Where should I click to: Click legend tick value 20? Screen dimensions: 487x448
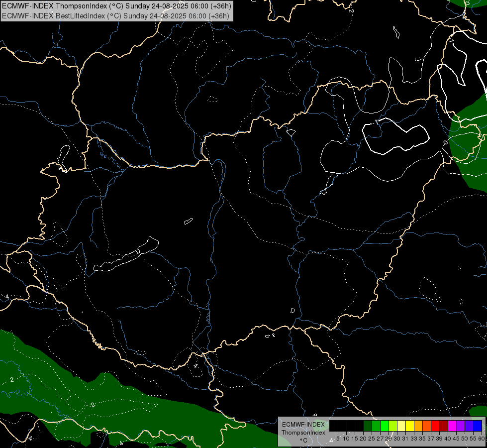click(x=364, y=439)
